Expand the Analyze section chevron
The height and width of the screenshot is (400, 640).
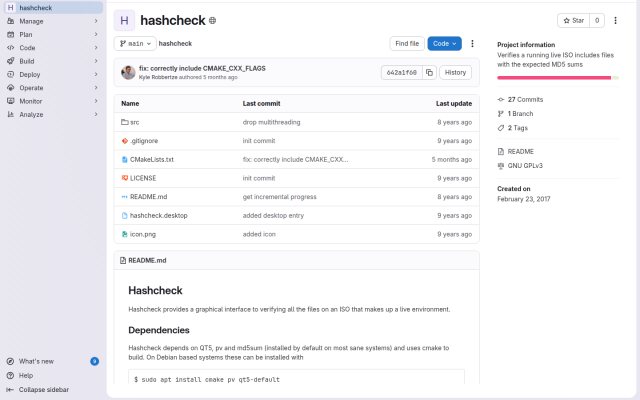click(x=96, y=115)
